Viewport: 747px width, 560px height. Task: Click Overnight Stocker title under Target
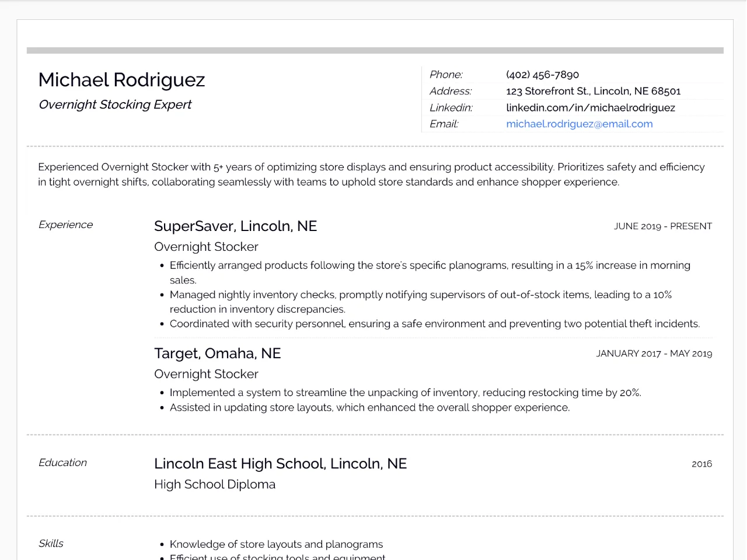(206, 374)
